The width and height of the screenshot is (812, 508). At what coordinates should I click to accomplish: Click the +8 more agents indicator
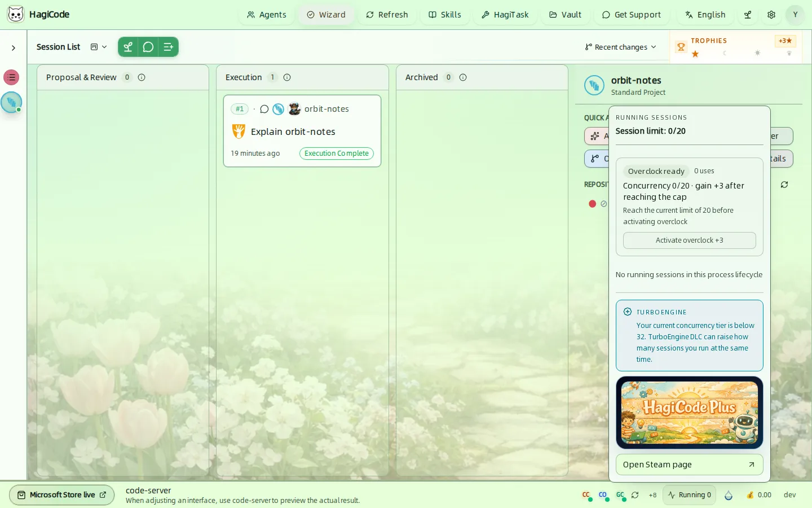(x=652, y=495)
